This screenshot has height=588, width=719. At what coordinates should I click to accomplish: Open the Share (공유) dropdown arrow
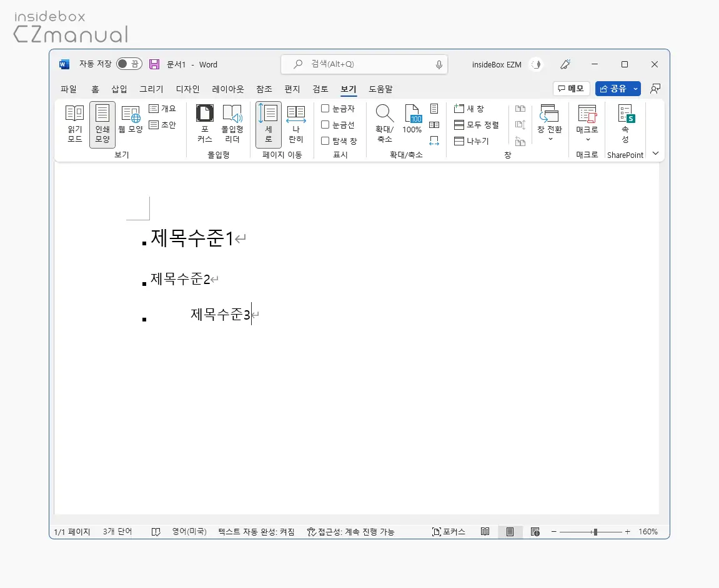coord(635,89)
